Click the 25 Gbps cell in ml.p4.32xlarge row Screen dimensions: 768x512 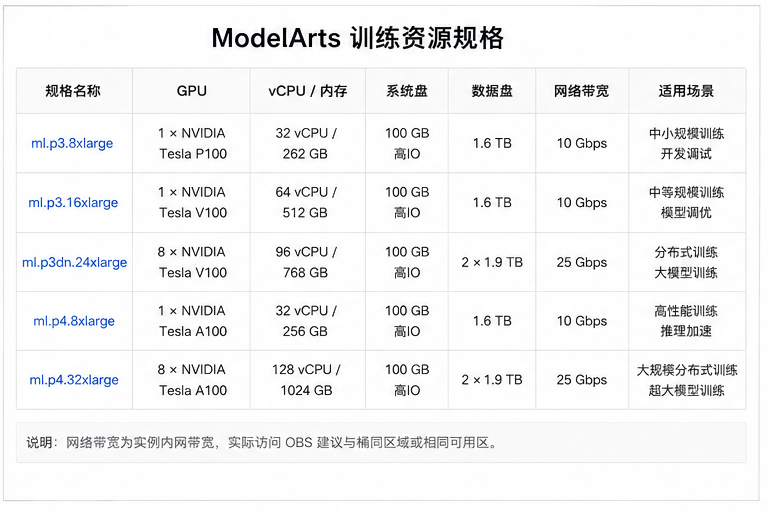[x=582, y=380]
